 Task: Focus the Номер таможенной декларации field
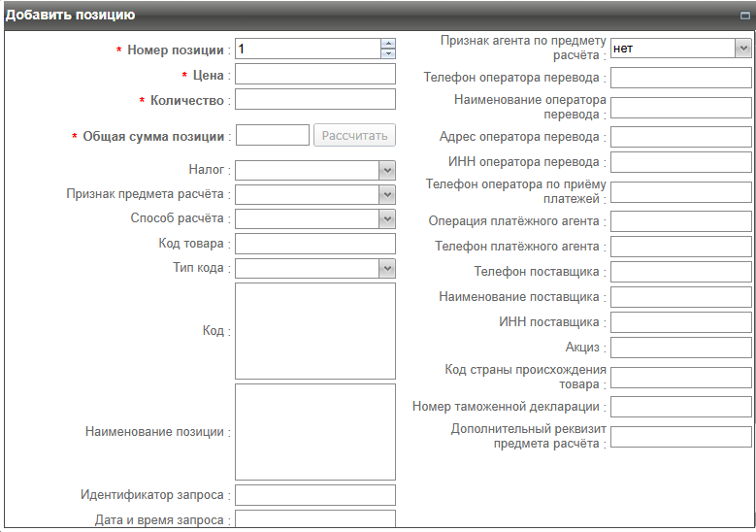coord(680,407)
